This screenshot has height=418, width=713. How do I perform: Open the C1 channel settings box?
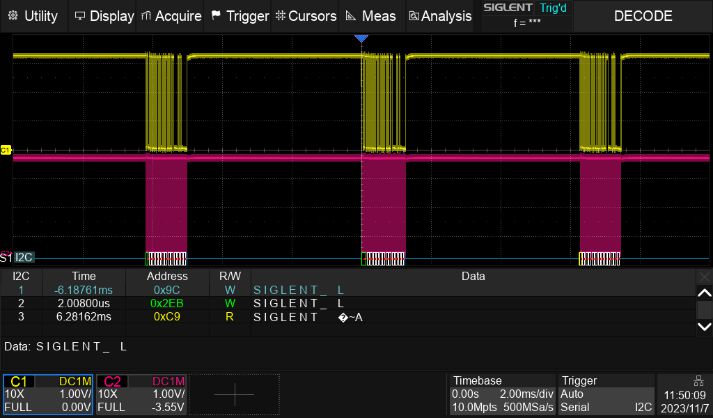coord(48,394)
